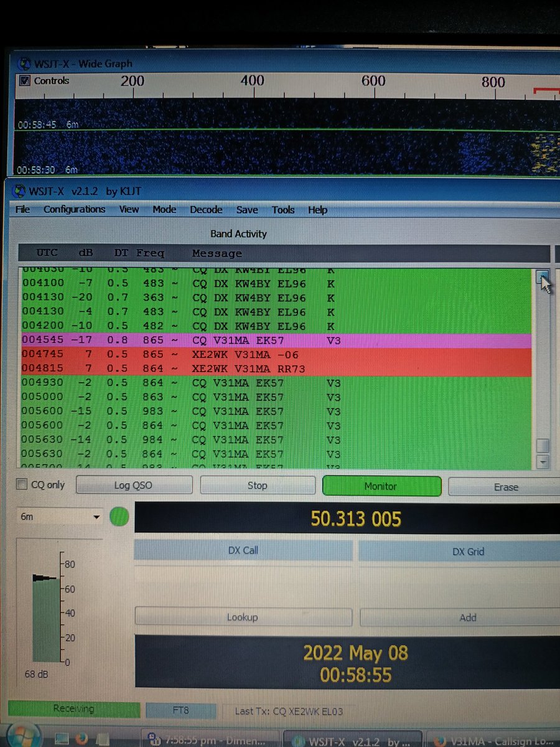This screenshot has width=560, height=747.
Task: Click the WSJT-X main window globe icon
Action: (x=18, y=191)
